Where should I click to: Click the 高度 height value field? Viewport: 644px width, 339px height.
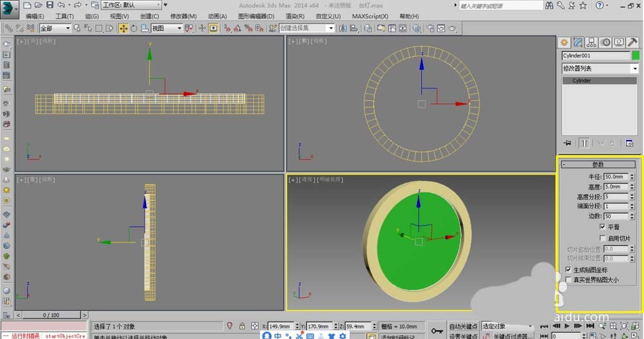tap(616, 186)
